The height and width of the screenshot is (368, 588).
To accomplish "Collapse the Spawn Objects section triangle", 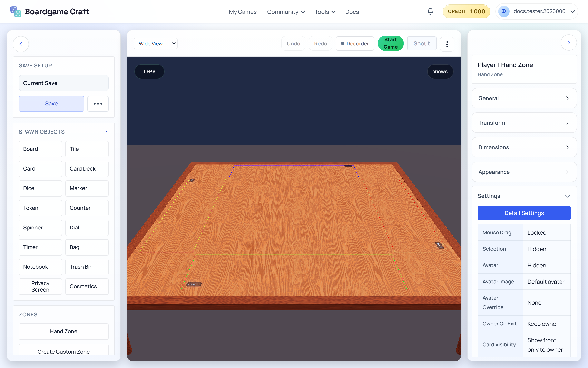I will (106, 132).
